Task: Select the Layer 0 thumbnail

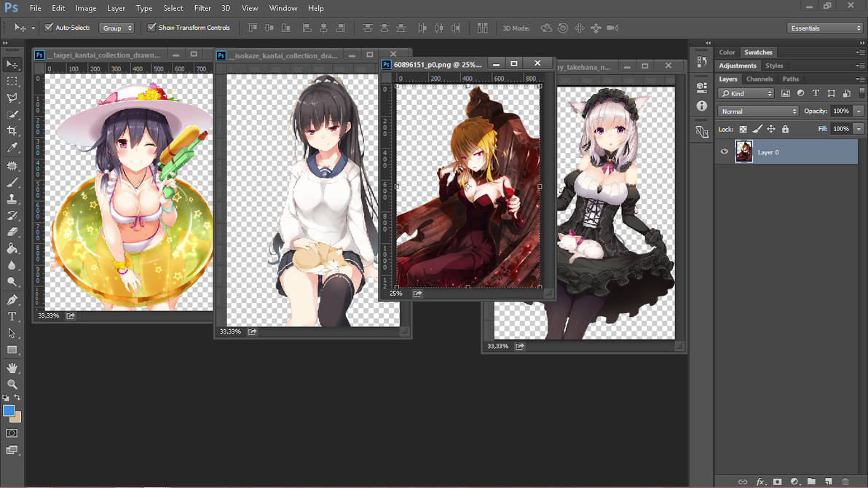Action: [x=743, y=151]
